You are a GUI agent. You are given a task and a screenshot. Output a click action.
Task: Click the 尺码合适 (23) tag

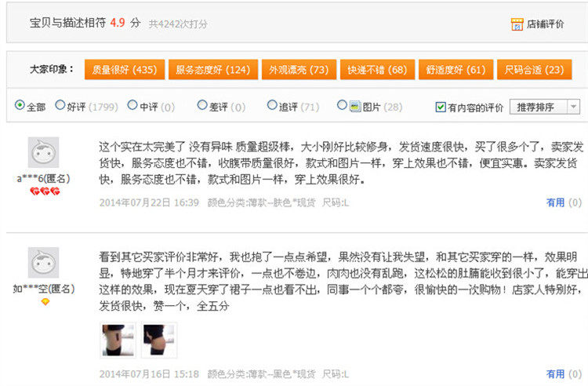point(535,70)
